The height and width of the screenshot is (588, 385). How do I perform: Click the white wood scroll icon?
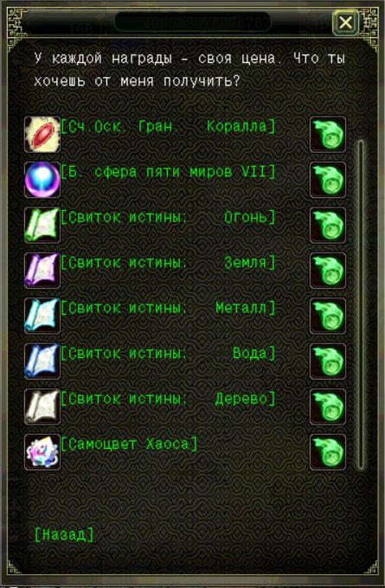point(42,406)
